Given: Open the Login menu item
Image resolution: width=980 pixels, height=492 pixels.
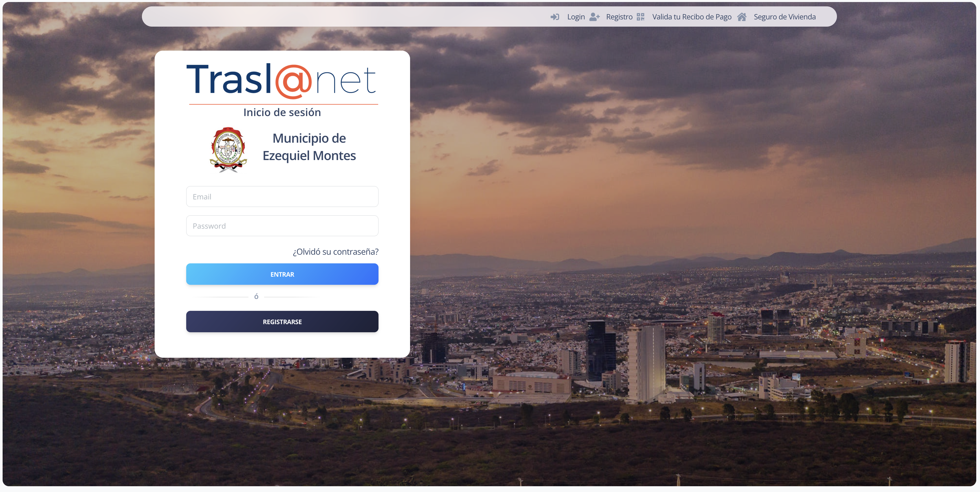Looking at the screenshot, I should [576, 17].
